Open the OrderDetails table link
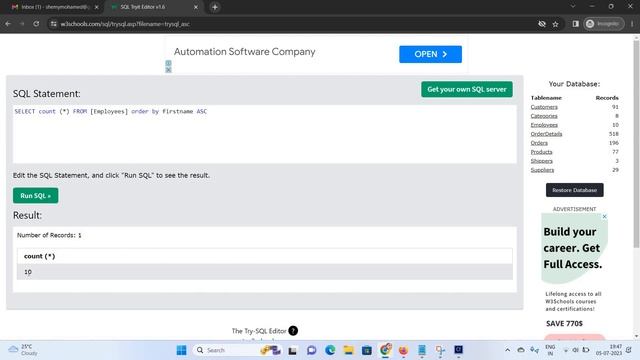Viewport: 640px width, 360px height. [x=546, y=134]
